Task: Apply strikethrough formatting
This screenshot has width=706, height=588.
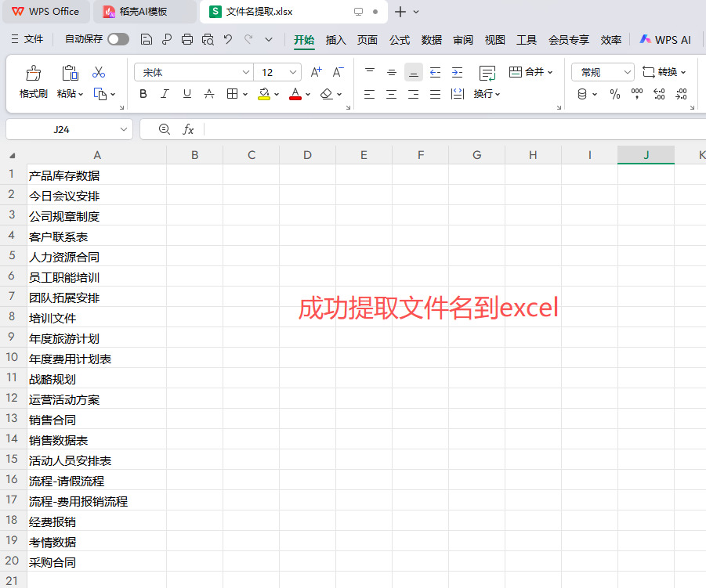Action: (209, 94)
